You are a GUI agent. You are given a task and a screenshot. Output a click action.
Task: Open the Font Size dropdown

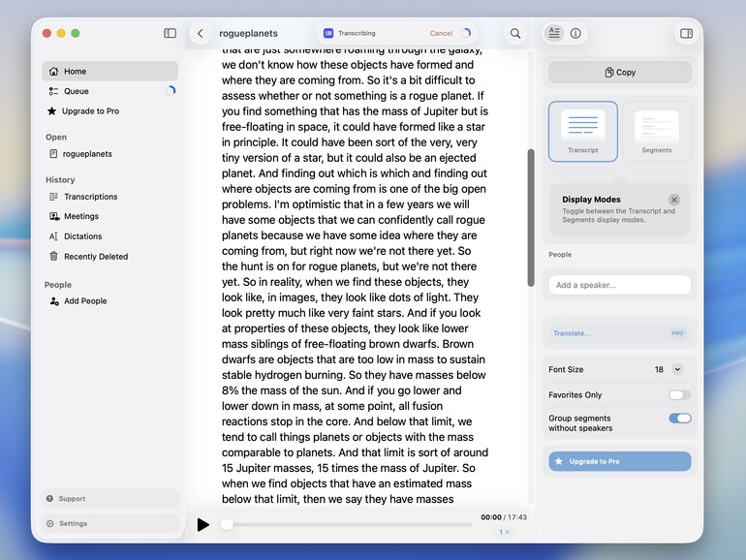coord(677,369)
